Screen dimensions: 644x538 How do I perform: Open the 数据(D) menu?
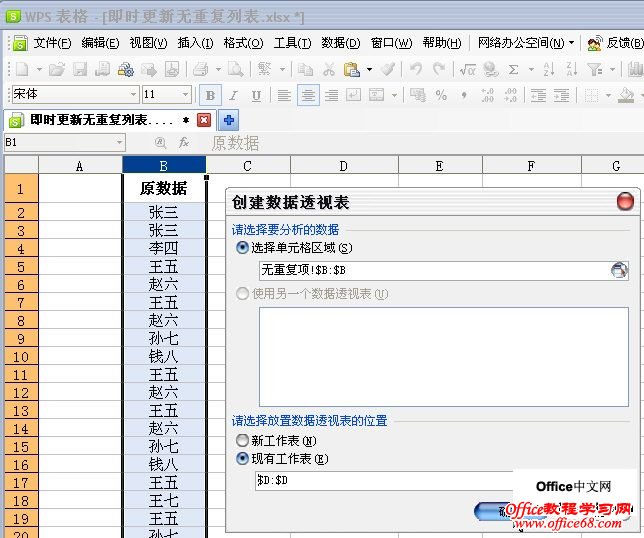(x=340, y=43)
